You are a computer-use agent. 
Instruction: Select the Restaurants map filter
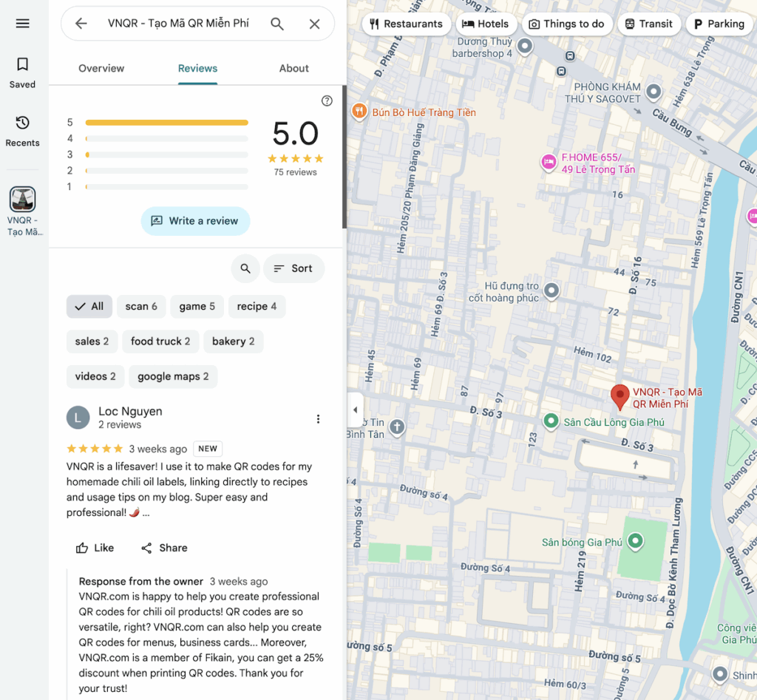(x=406, y=24)
